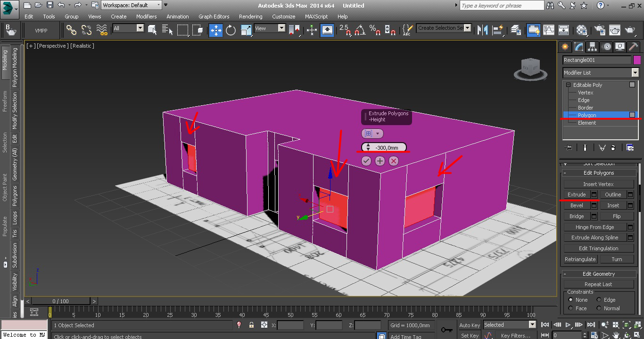The width and height of the screenshot is (644, 339).
Task: Click Apply and Continue plus button
Action: tap(380, 161)
